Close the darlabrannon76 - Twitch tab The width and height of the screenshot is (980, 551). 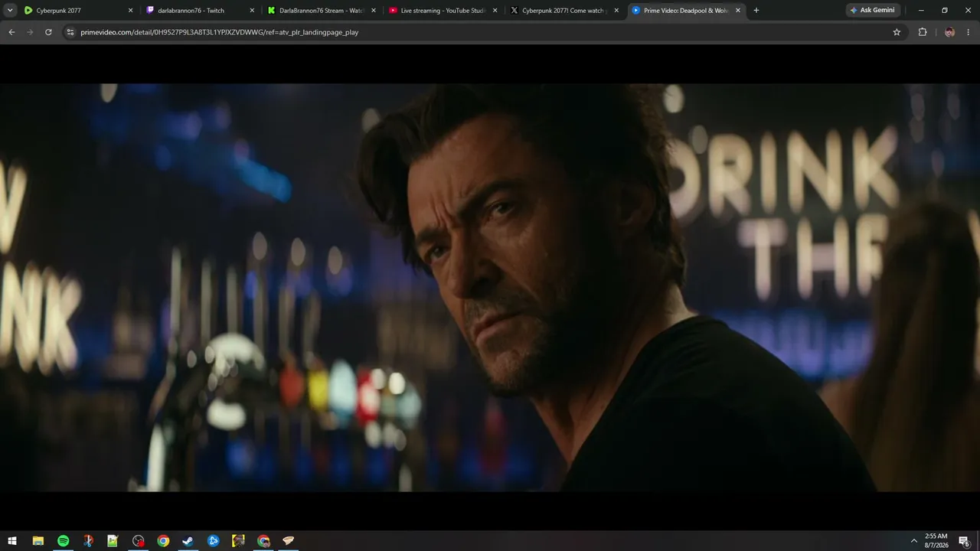click(x=252, y=11)
